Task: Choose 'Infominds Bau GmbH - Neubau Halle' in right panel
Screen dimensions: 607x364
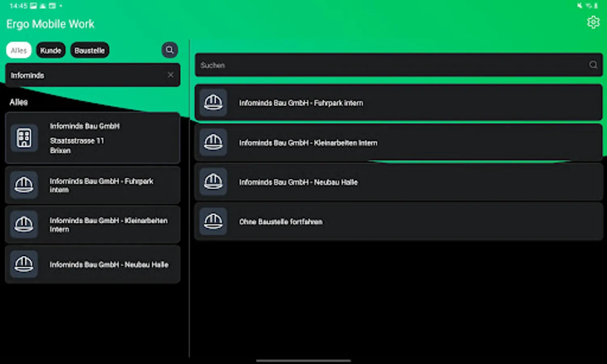Action: click(399, 182)
